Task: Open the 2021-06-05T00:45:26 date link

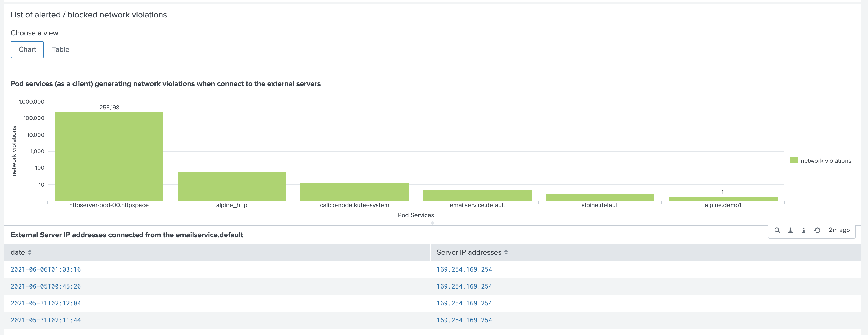Action: point(46,286)
